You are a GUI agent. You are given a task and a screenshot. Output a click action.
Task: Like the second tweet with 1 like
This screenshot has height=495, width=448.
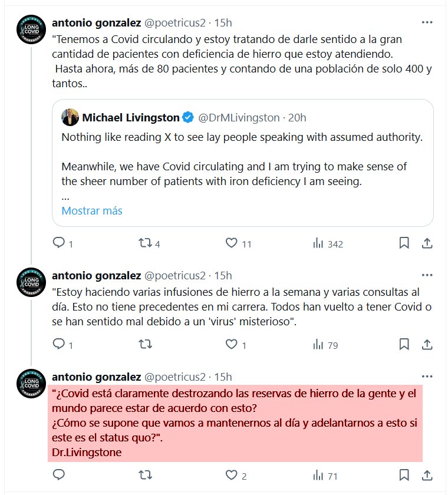(232, 345)
